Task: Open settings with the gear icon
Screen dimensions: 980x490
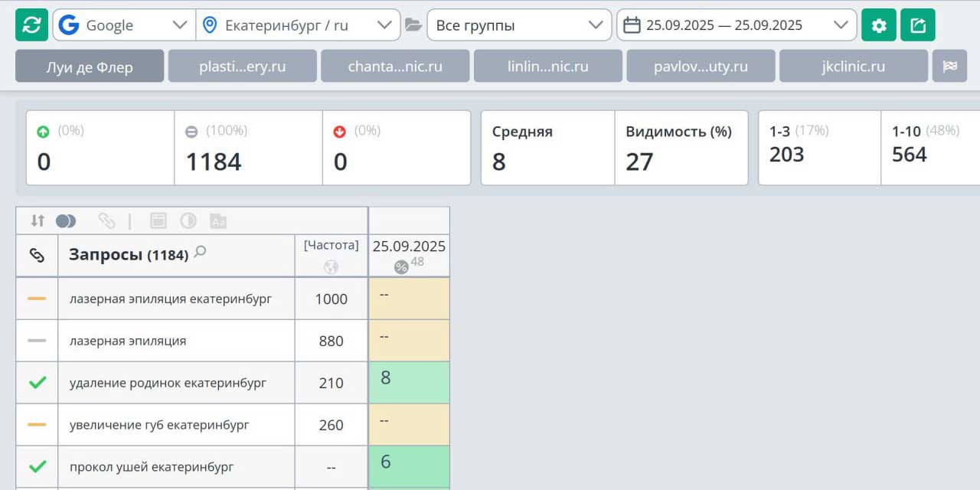Action: click(x=878, y=25)
